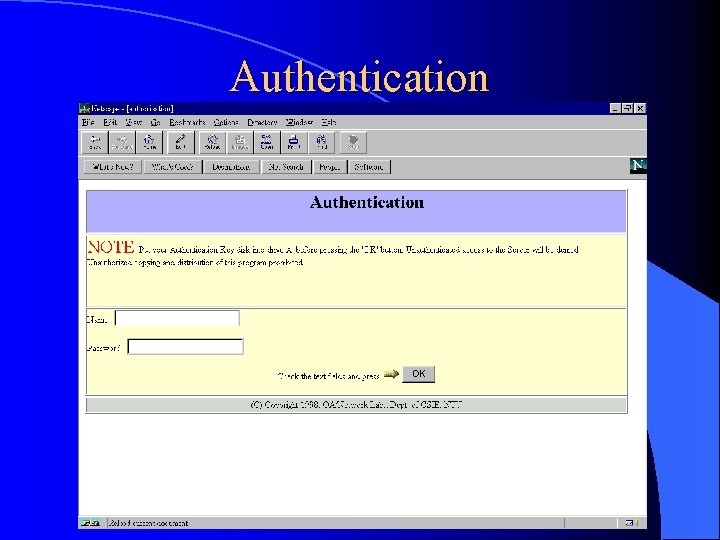Close the Netscape window
Screen dimensions: 720x540
point(640,108)
